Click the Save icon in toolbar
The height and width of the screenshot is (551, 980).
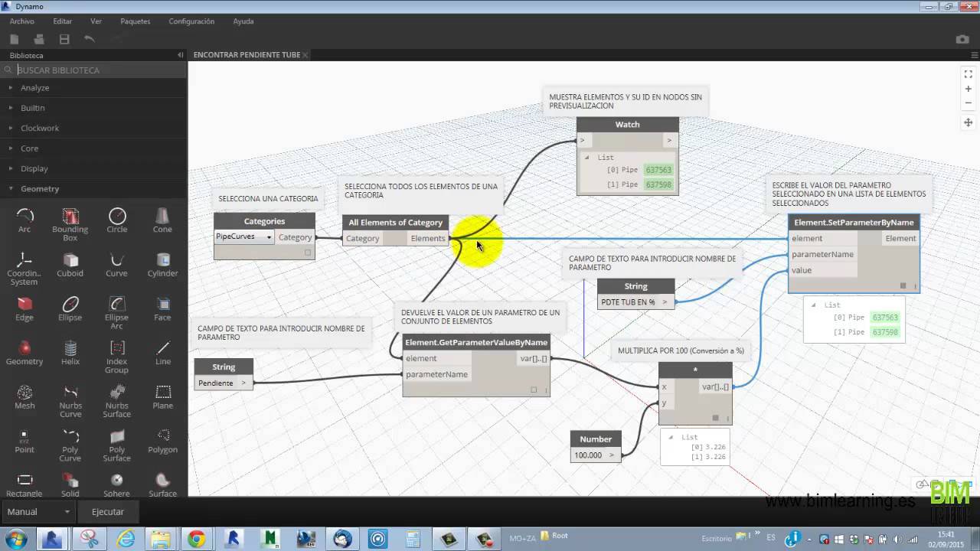64,39
